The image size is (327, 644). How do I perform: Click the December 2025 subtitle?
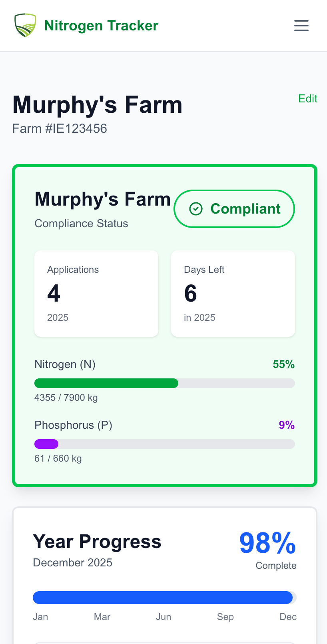[72, 562]
